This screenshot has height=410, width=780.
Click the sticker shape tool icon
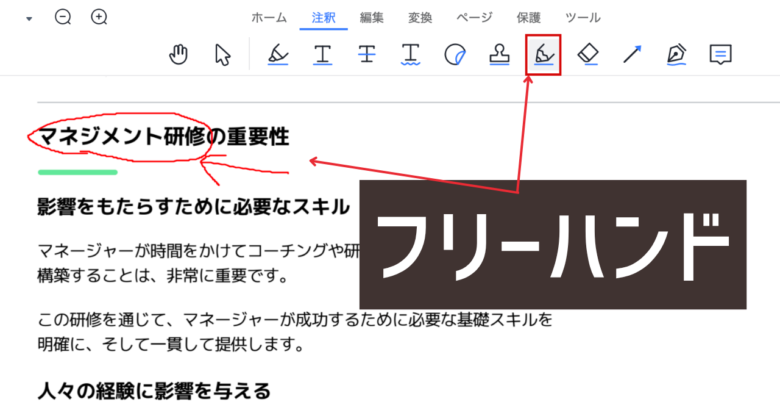pos(455,54)
